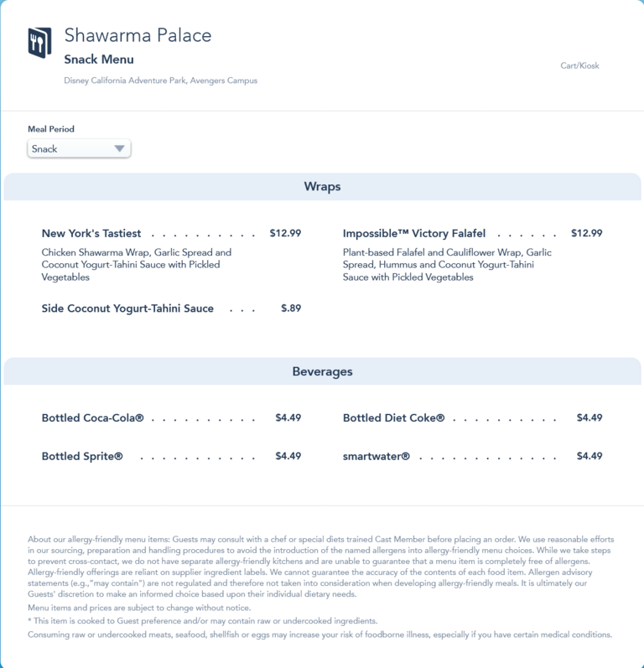Click the Beverages section header

click(322, 371)
